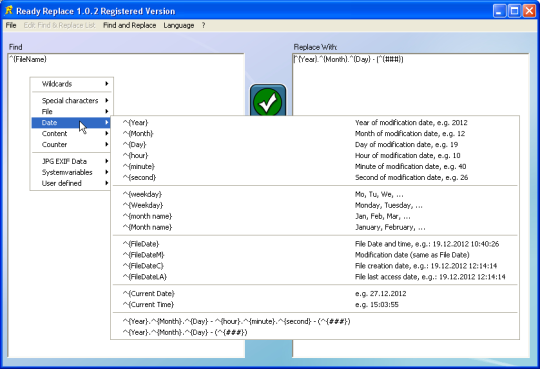Insert the ^{Day} variable

pyautogui.click(x=315, y=145)
